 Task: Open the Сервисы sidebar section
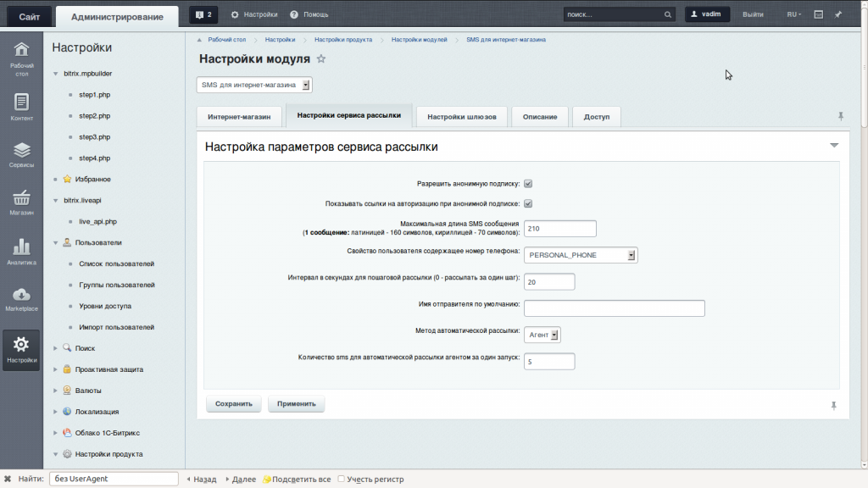(21, 155)
